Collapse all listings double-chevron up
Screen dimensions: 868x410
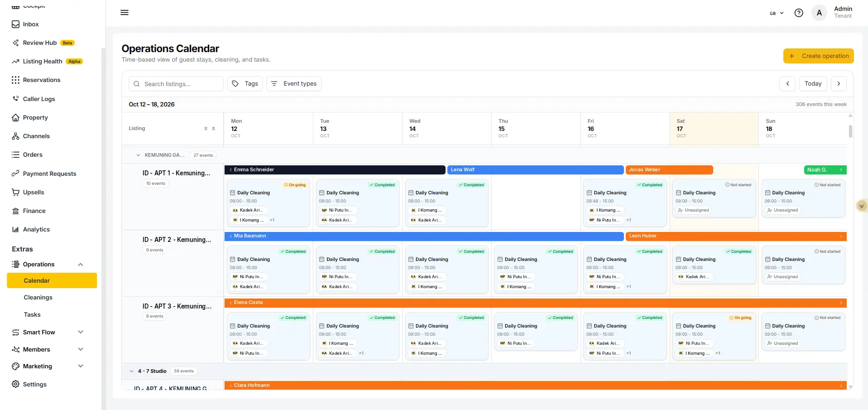(213, 129)
